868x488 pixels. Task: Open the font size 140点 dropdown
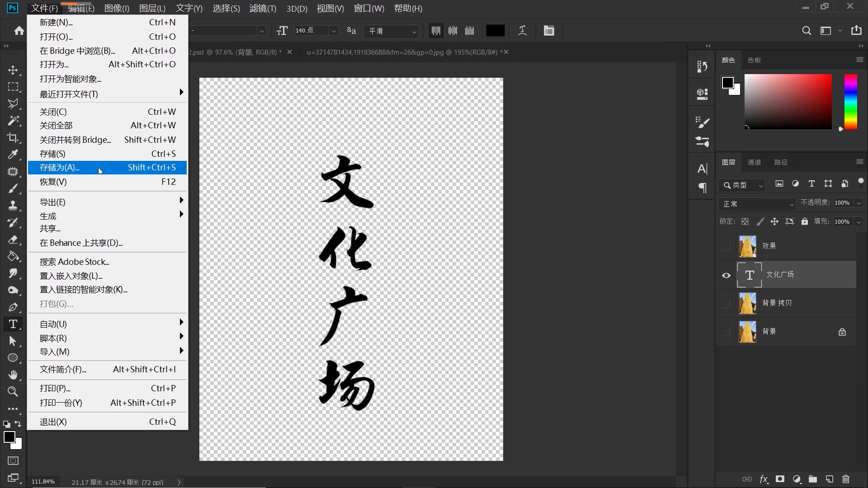[x=334, y=30]
